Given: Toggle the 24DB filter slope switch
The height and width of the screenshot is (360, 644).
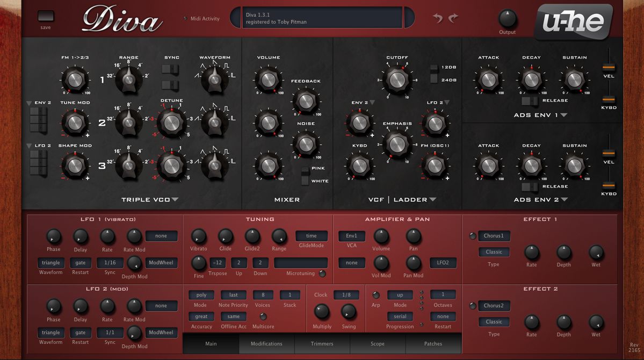Looking at the screenshot, I should (x=433, y=79).
